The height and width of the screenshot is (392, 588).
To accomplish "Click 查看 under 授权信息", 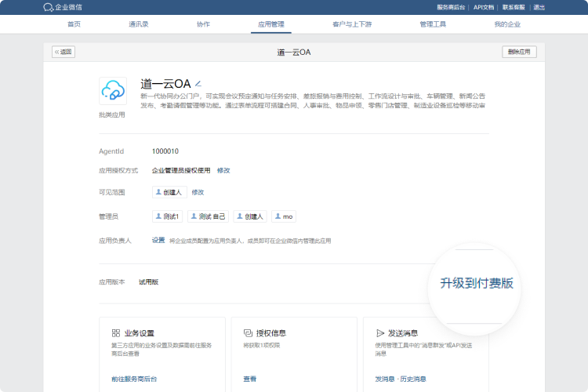I will coord(250,379).
